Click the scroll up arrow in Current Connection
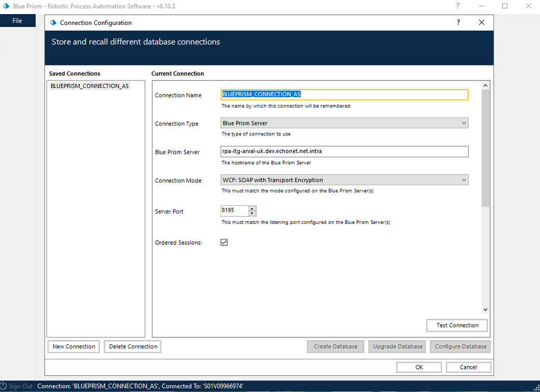 (x=485, y=85)
